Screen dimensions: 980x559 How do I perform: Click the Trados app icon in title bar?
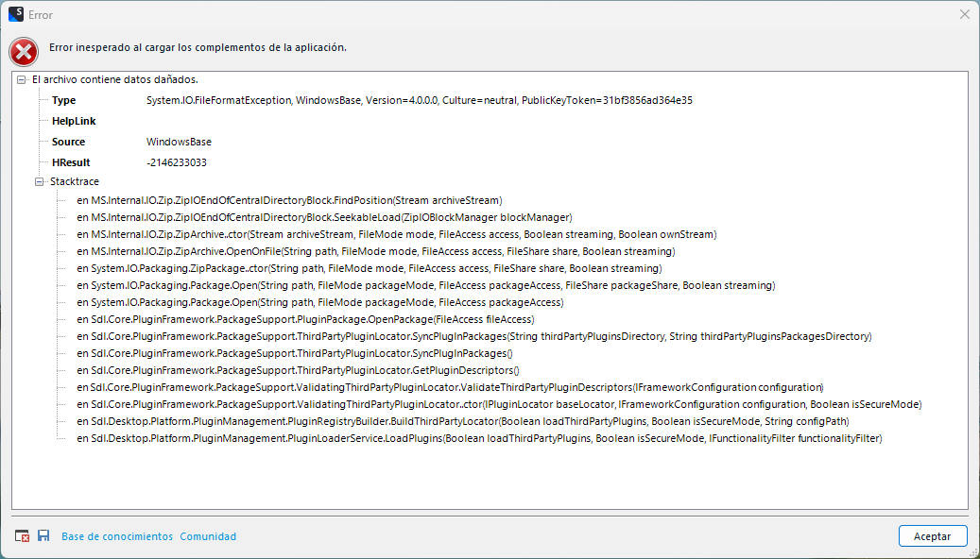pyautogui.click(x=16, y=14)
